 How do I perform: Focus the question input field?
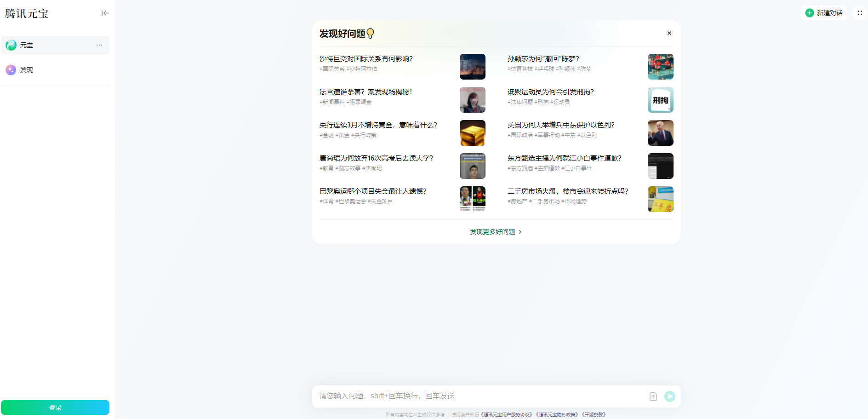pos(480,396)
